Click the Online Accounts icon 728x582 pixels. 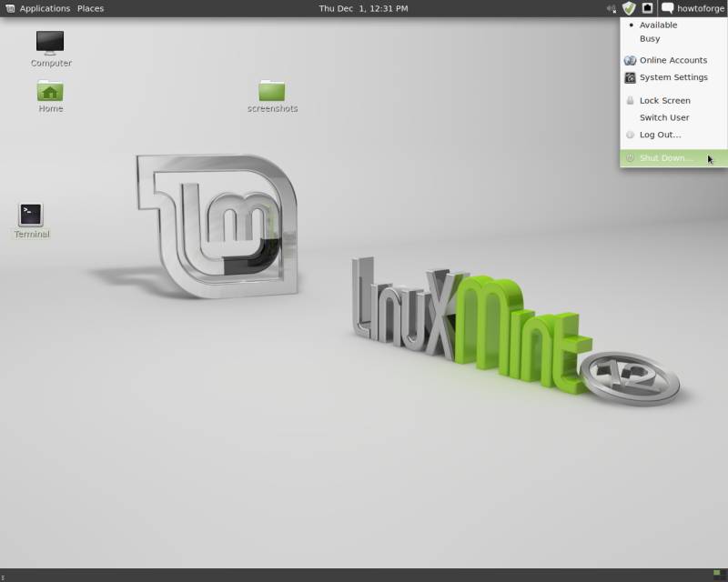(x=630, y=60)
